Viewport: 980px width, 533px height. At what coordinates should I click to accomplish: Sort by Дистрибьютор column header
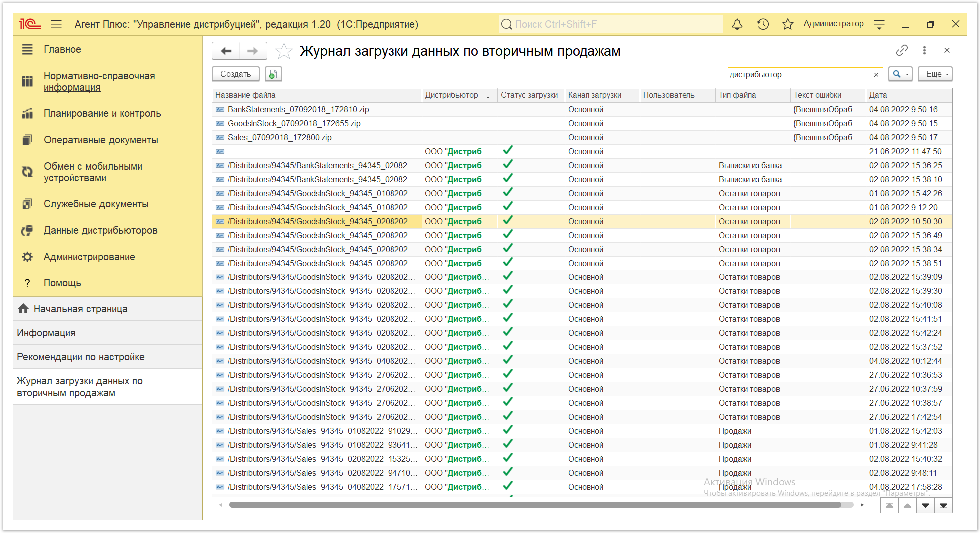(x=459, y=95)
